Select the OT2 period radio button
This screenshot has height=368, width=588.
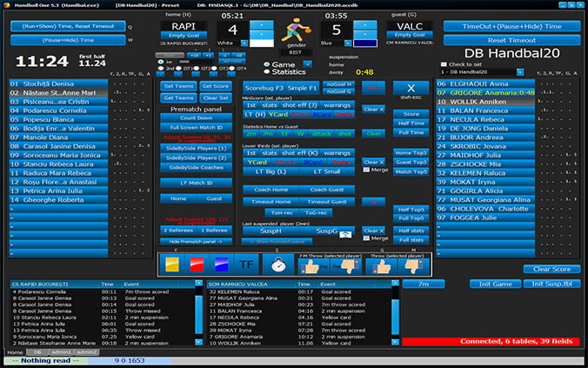click(x=197, y=69)
